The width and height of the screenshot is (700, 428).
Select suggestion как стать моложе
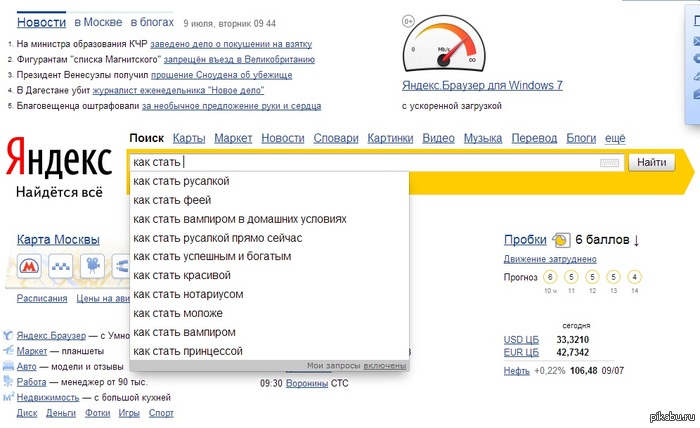click(x=269, y=313)
